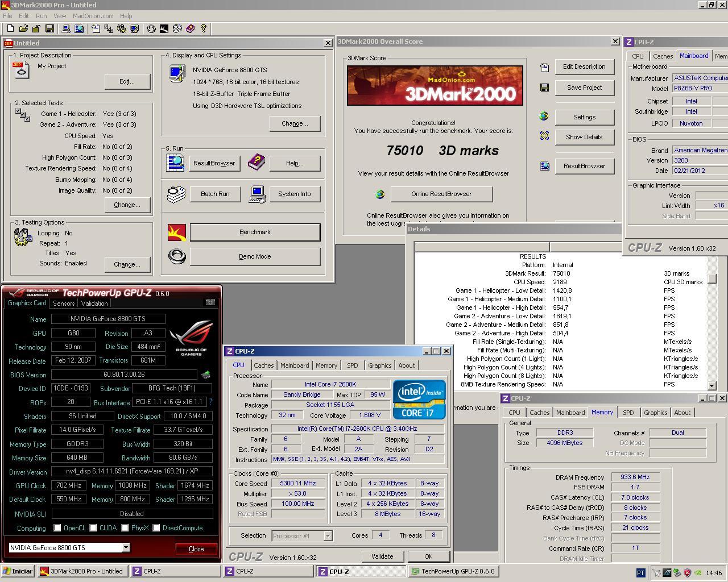The height and width of the screenshot is (582, 728).
Task: Switch to the TechPowerUp GPU-Z taskbar item
Action: click(x=453, y=571)
